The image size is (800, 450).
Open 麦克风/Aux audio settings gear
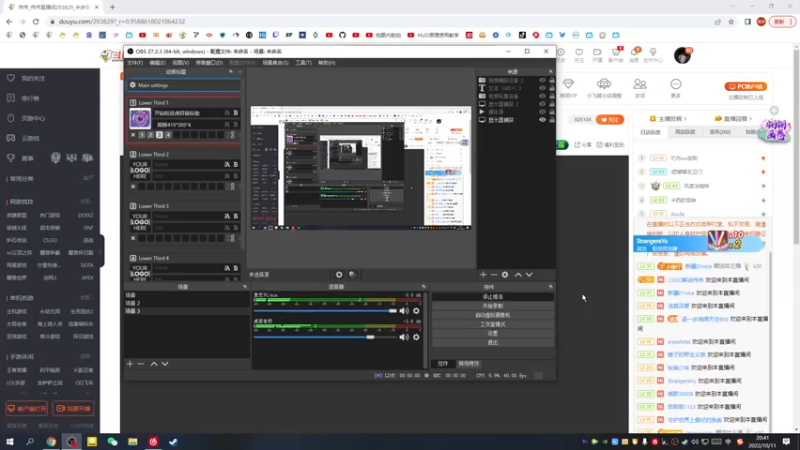pos(416,311)
